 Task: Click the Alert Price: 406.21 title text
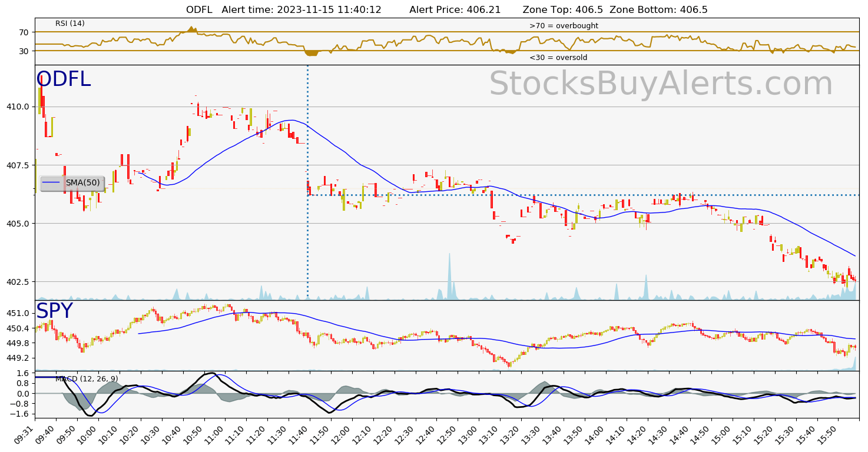tap(455, 10)
